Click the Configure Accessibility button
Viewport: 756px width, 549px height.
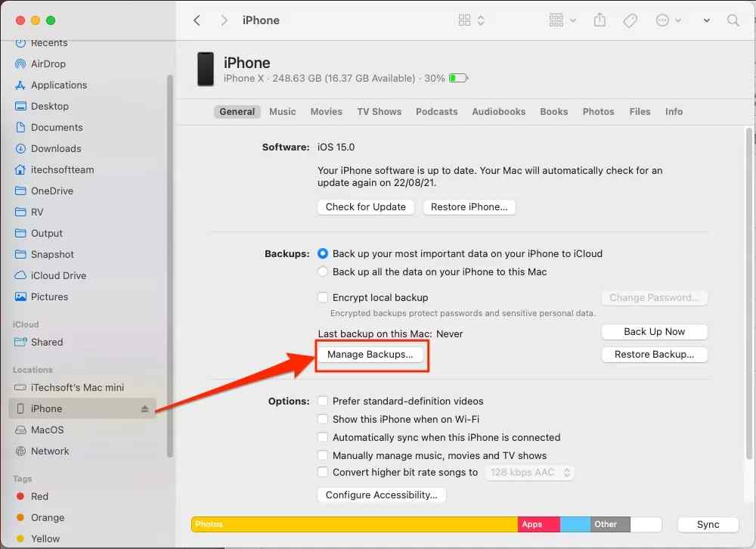pos(381,495)
